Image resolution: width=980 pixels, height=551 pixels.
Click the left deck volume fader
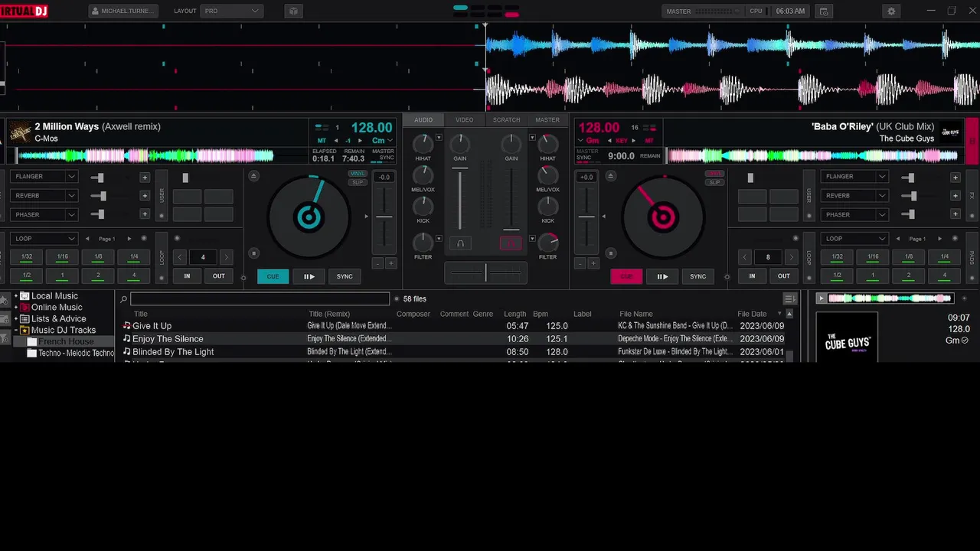[x=460, y=199]
